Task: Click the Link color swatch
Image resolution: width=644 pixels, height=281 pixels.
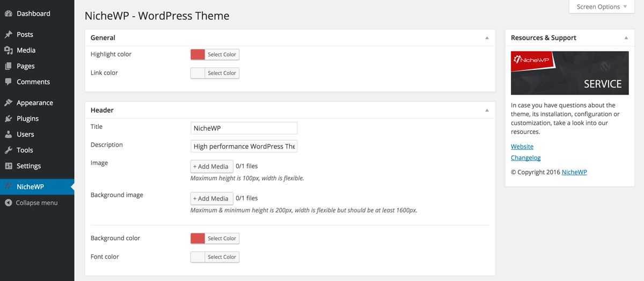Action: pos(198,73)
